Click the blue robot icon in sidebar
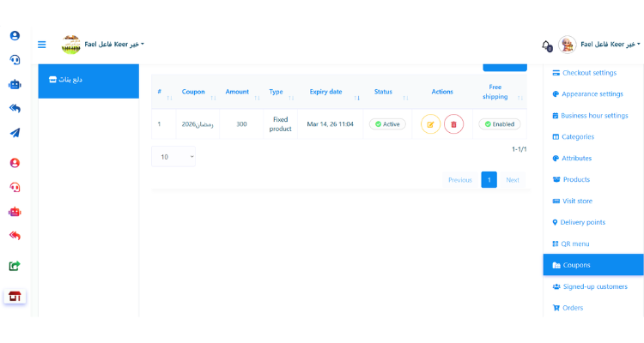This screenshot has height=343, width=644. (x=15, y=85)
